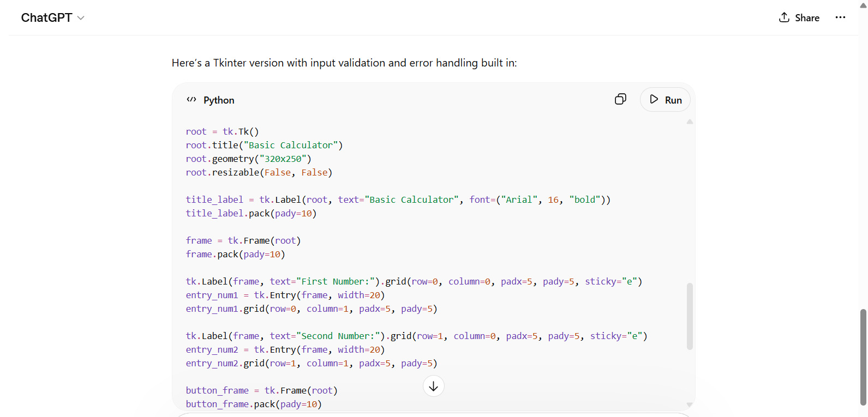Open the ChatGPT model selector dropdown
868x417 pixels.
pos(52,17)
